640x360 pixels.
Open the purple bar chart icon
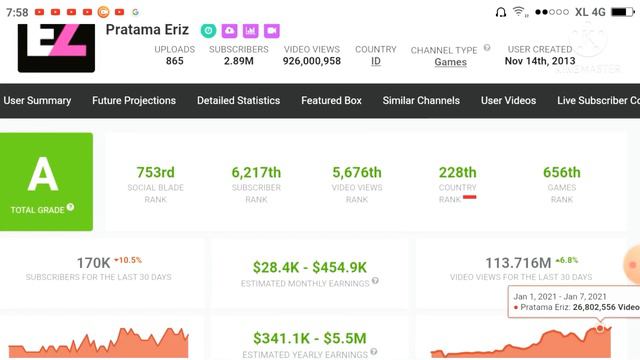(x=251, y=31)
